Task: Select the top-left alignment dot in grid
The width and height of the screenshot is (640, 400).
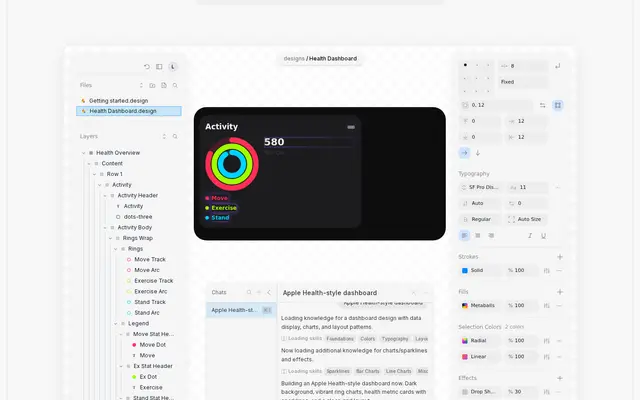Action: [465, 65]
